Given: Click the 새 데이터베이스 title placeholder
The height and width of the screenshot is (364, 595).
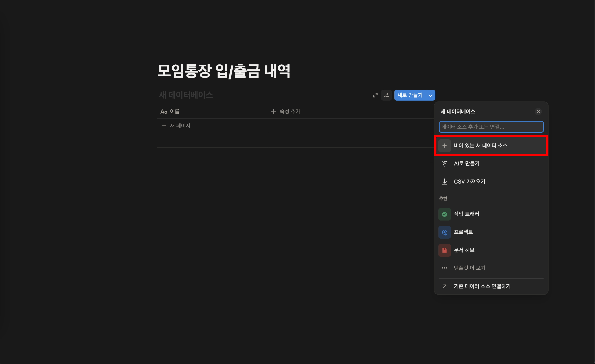Looking at the screenshot, I should pos(186,95).
